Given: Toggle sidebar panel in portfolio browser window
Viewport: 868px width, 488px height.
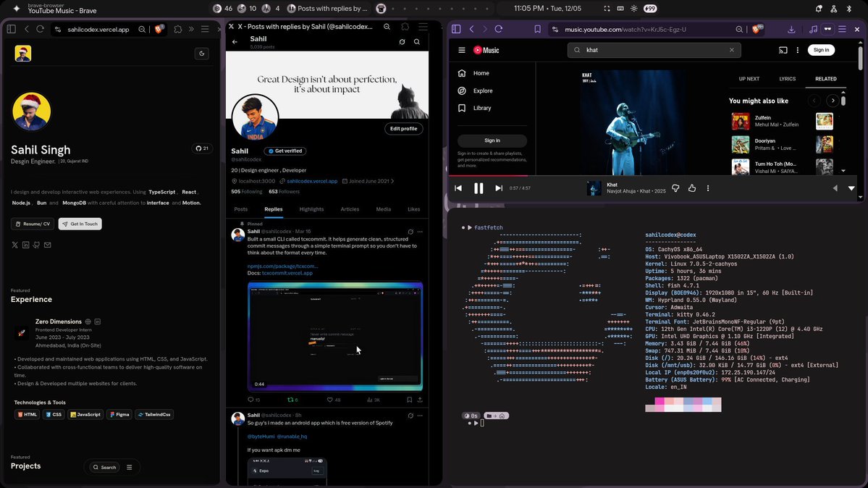Looking at the screenshot, I should click(x=11, y=30).
